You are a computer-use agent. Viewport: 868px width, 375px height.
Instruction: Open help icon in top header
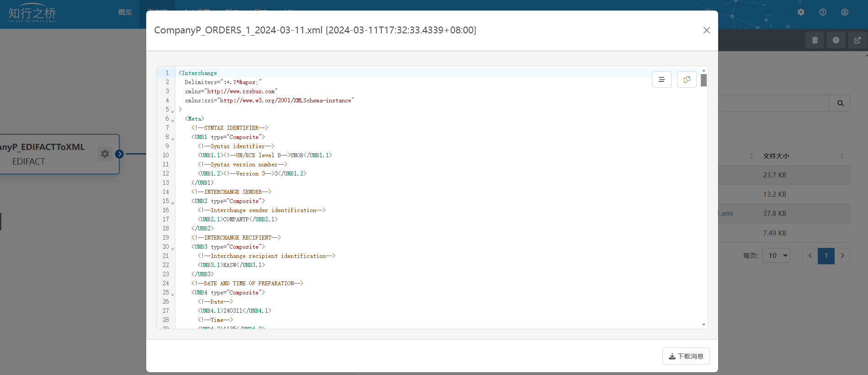823,12
